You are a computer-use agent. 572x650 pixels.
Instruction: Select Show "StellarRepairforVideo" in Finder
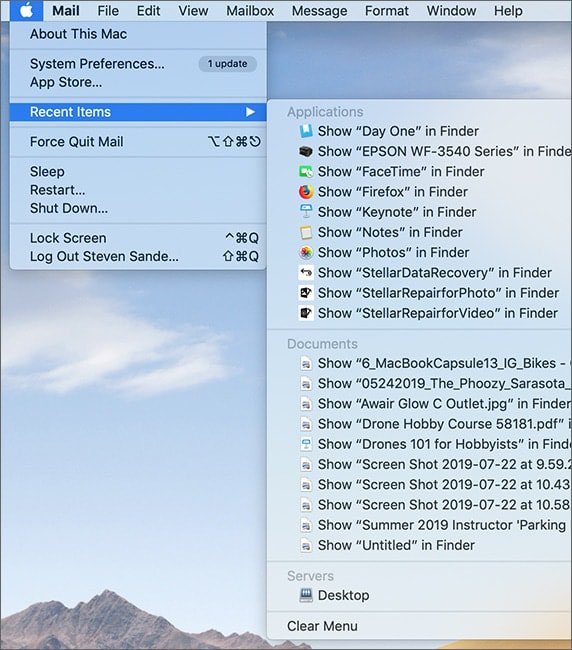[419, 313]
